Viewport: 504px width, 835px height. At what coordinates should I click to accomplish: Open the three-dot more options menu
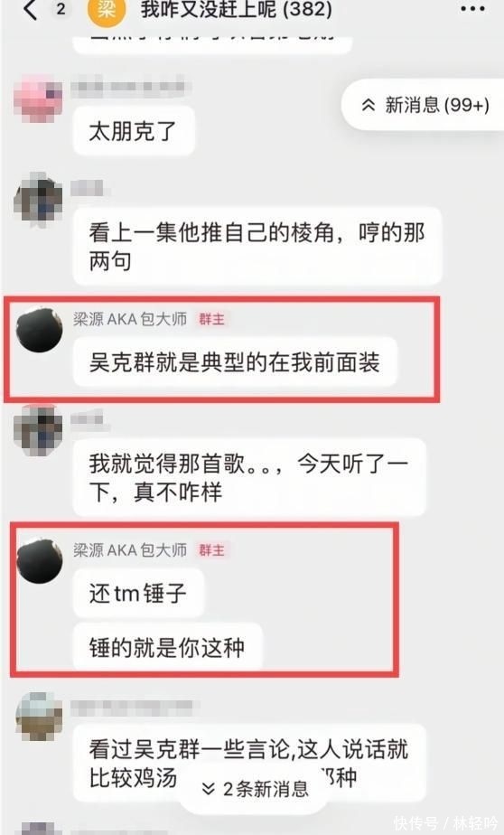click(x=473, y=9)
